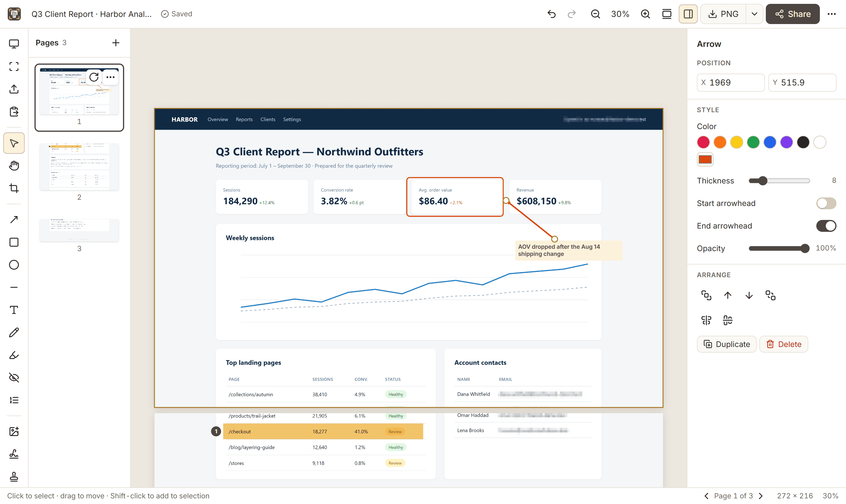846x504 pixels.
Task: Open page 1 thumbnail options menu
Action: click(x=111, y=77)
